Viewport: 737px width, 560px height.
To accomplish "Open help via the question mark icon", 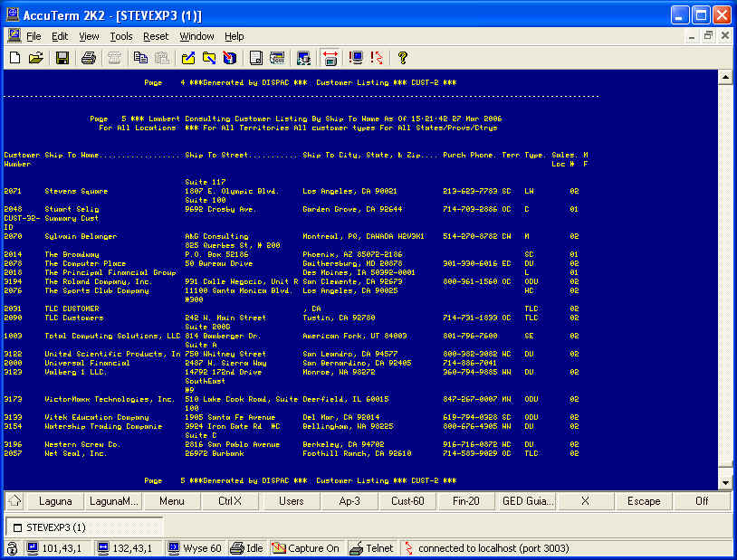I will (x=403, y=58).
